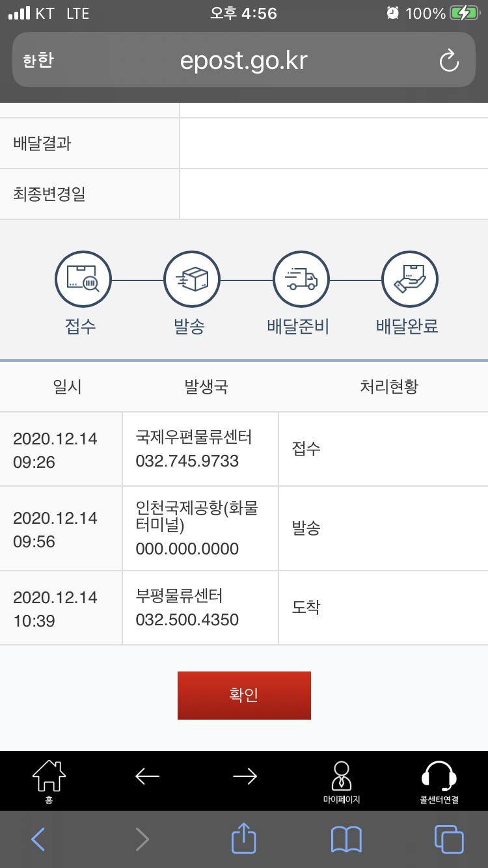This screenshot has width=488, height=868.
Task: Go to home via 홈 icon
Action: (x=49, y=781)
